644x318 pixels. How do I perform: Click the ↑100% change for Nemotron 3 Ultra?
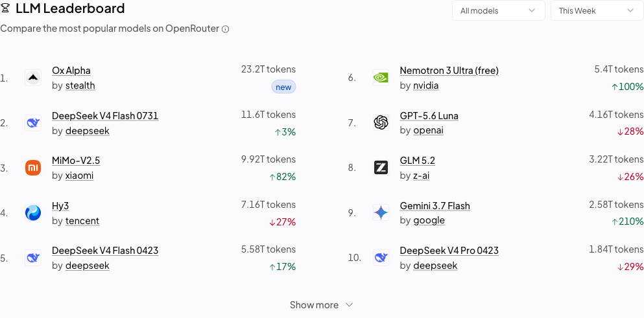tap(628, 87)
